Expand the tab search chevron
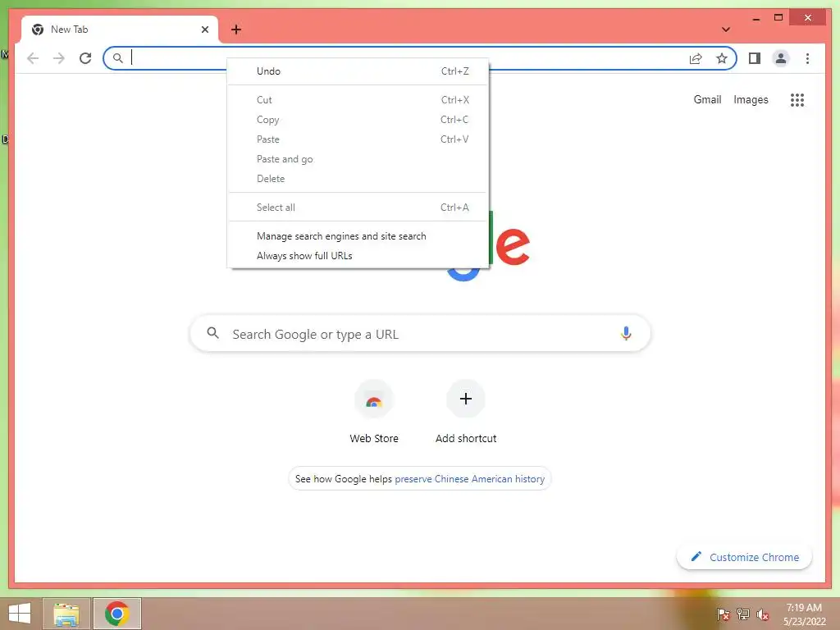The height and width of the screenshot is (630, 840). [x=726, y=30]
